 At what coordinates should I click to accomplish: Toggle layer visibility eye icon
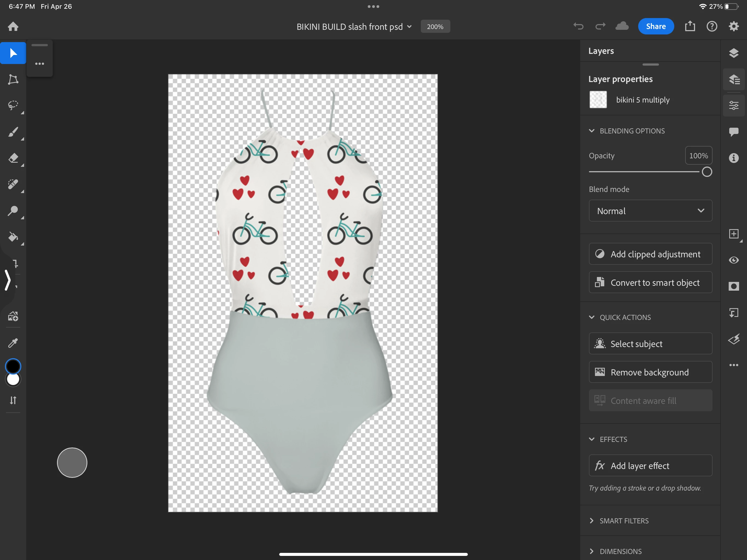pos(734,260)
